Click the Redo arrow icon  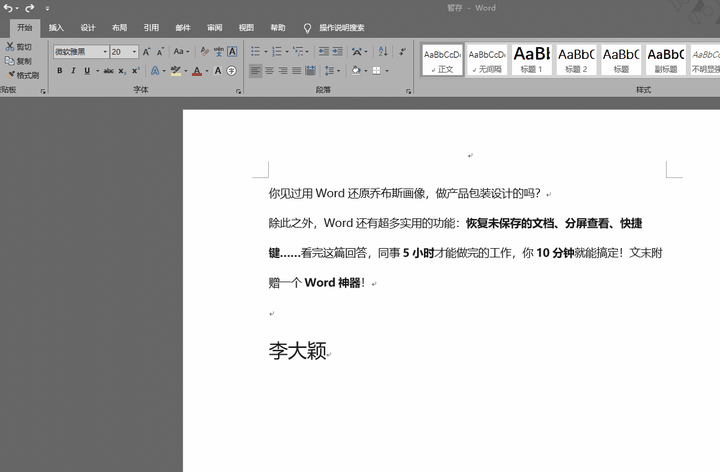pyautogui.click(x=29, y=8)
